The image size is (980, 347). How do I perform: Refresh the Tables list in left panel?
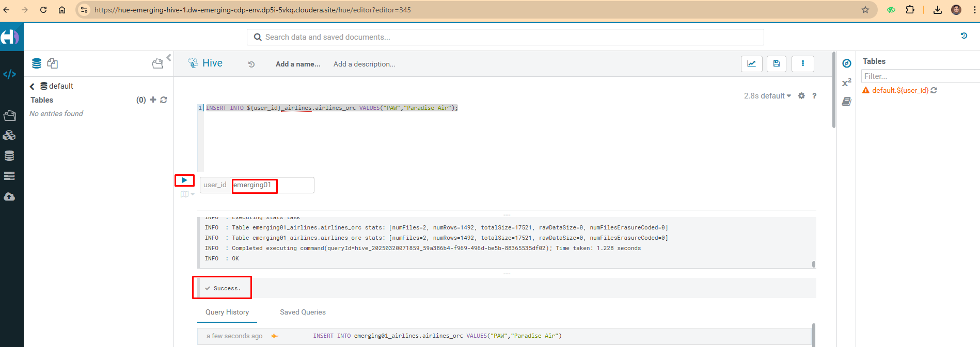click(x=164, y=100)
